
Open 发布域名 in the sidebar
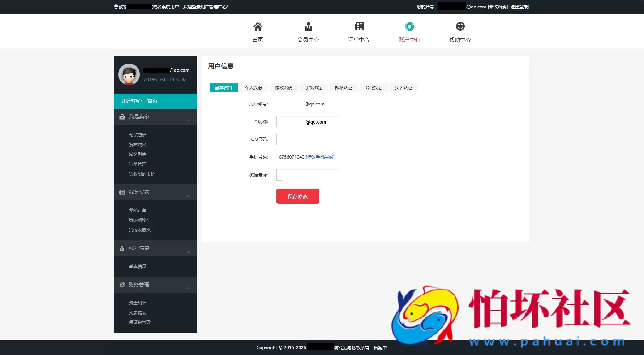click(138, 144)
